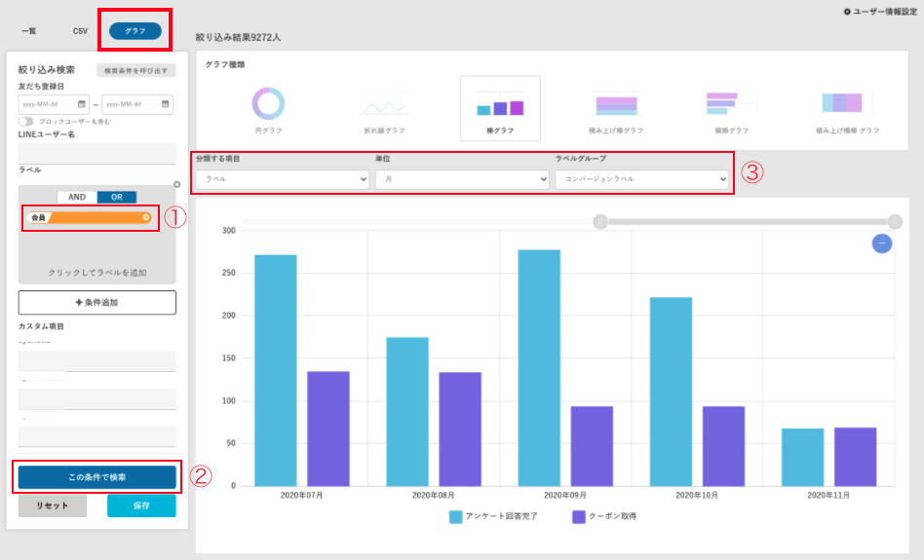924x560 pixels.
Task: Expand the ラベルグループ dropdown
Action: click(x=642, y=179)
